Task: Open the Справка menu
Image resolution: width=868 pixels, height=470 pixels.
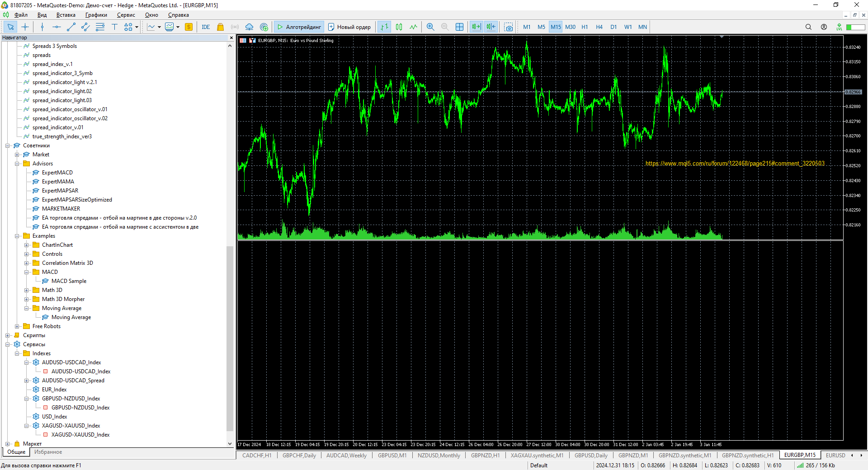Action: [178, 15]
